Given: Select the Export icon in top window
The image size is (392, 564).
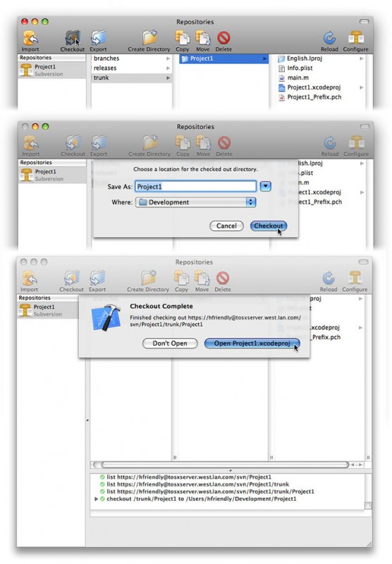Looking at the screenshot, I should tap(98, 38).
